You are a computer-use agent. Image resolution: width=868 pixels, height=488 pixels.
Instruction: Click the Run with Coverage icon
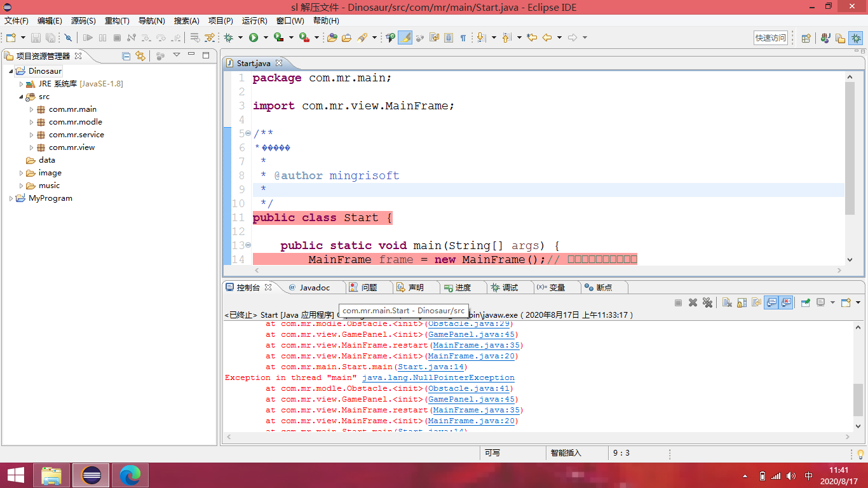[x=278, y=37]
